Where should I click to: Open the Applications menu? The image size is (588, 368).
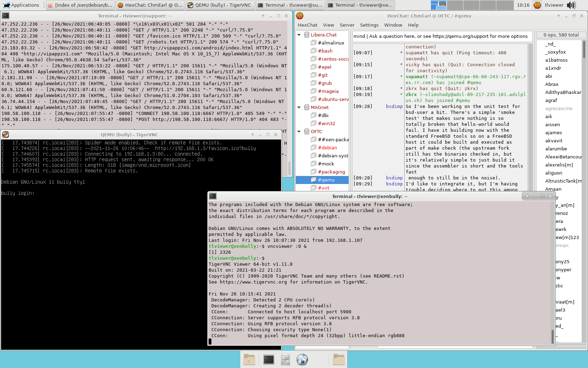click(21, 5)
